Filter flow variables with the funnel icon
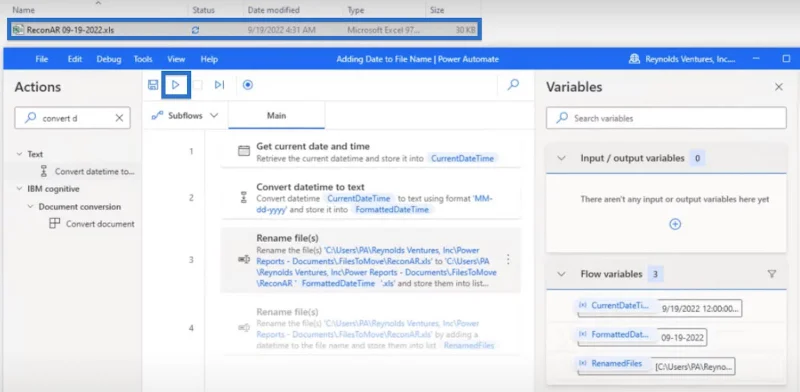The width and height of the screenshot is (800, 392). point(772,274)
